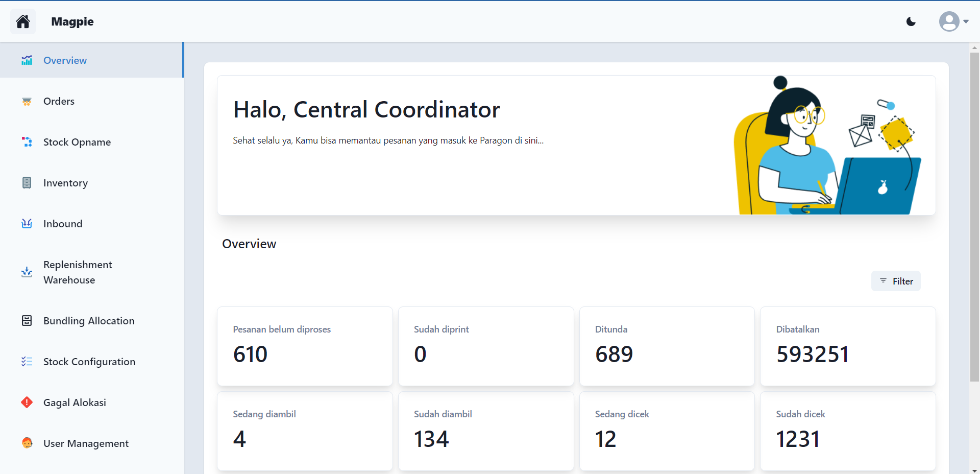Click the Stock Configuration checklist icon
Image resolution: width=980 pixels, height=474 pixels.
click(27, 362)
